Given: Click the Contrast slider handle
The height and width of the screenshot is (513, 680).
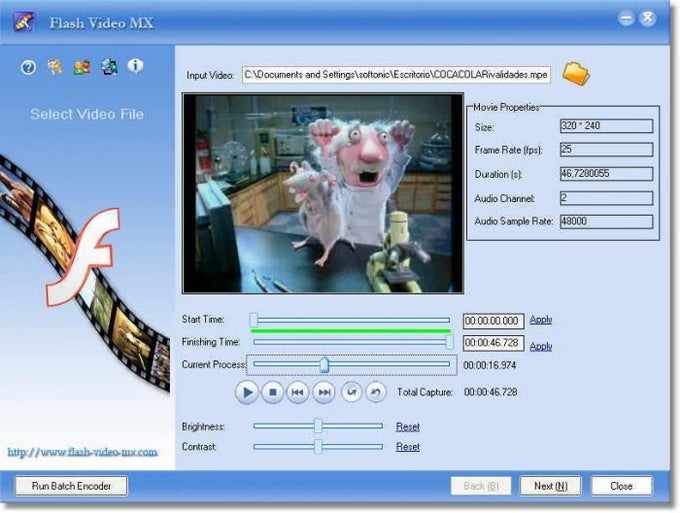Looking at the screenshot, I should [x=318, y=446].
